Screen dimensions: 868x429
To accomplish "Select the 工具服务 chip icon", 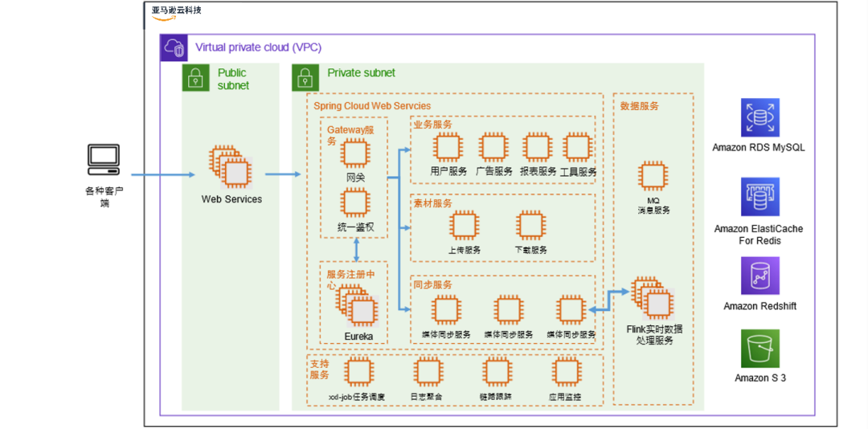I will click(x=577, y=147).
